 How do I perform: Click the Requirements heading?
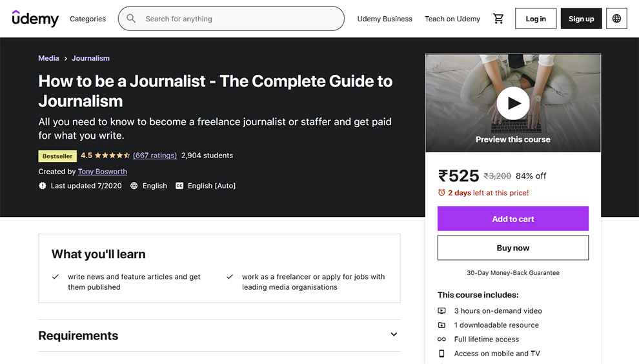(78, 336)
